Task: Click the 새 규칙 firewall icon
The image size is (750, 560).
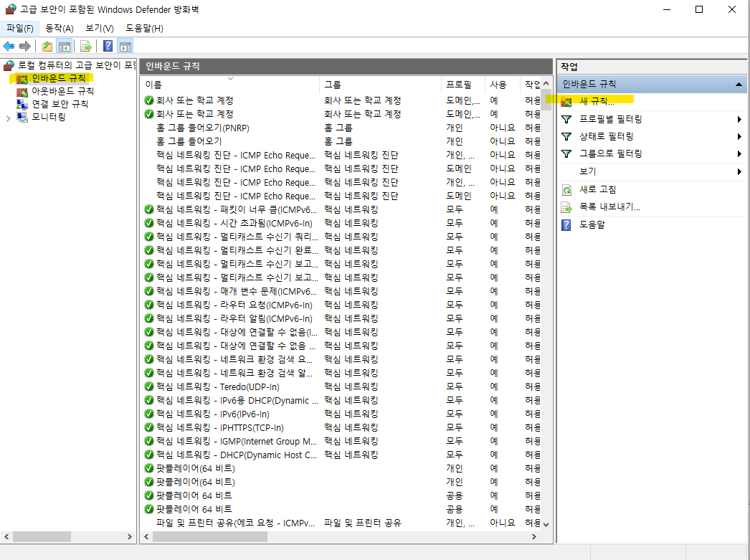Action: point(566,101)
